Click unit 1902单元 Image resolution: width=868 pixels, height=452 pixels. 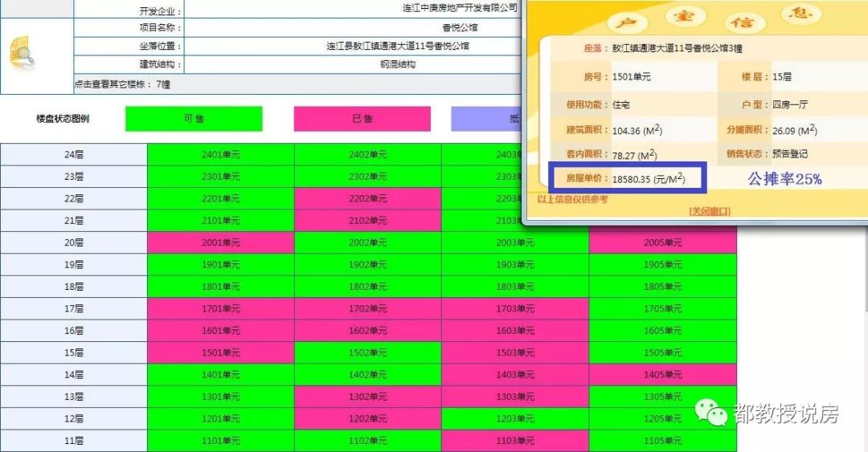point(367,265)
